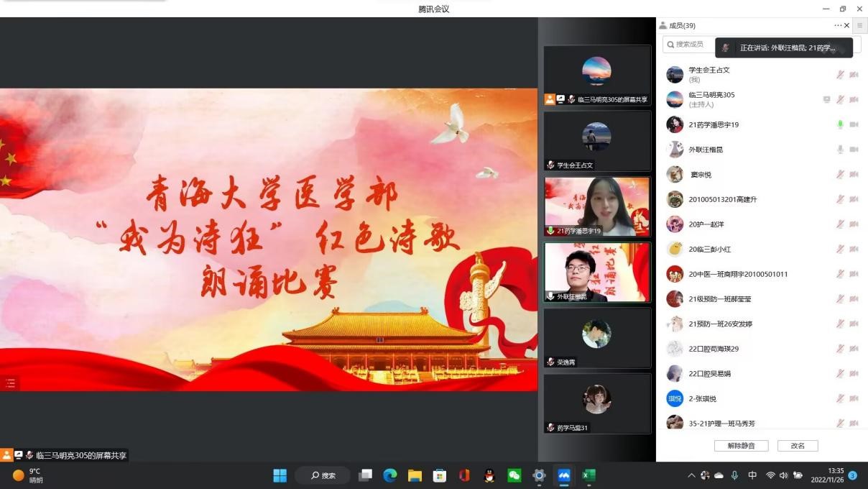The width and height of the screenshot is (868, 489).
Task: Open WeChat from the taskbar
Action: (x=513, y=475)
